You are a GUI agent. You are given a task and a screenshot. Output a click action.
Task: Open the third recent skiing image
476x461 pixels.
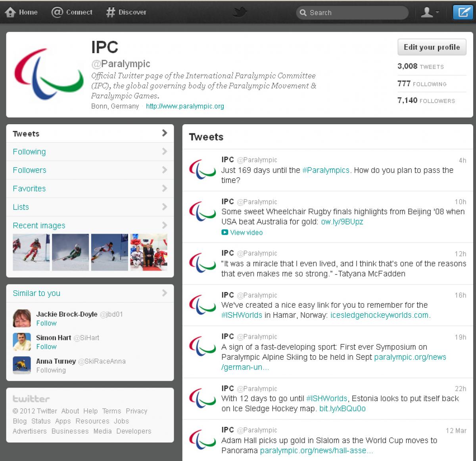point(109,252)
